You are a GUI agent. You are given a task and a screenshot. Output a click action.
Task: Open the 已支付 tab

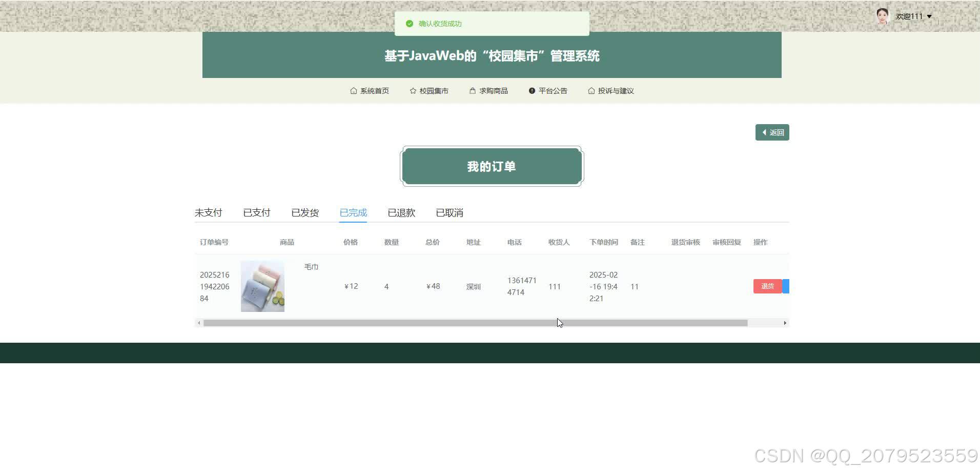pyautogui.click(x=256, y=212)
